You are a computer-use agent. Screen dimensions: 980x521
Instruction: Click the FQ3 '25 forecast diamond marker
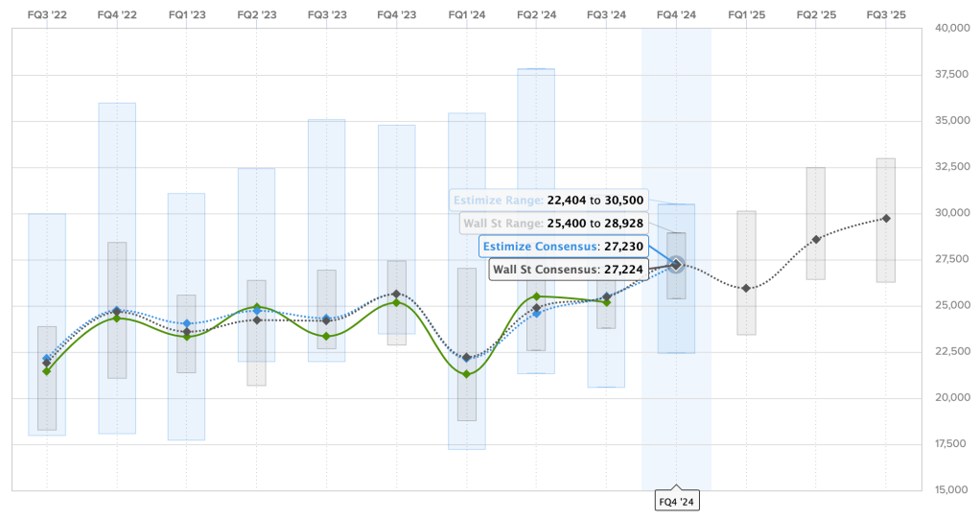pos(886,218)
